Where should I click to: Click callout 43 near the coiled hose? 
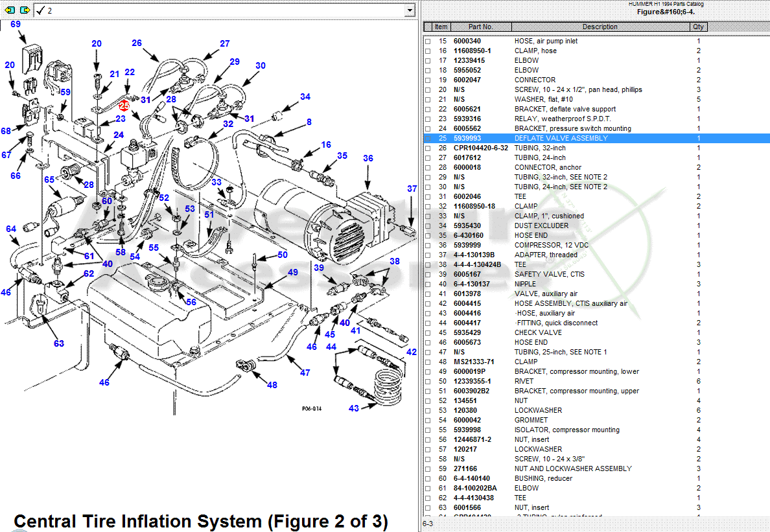pyautogui.click(x=354, y=408)
